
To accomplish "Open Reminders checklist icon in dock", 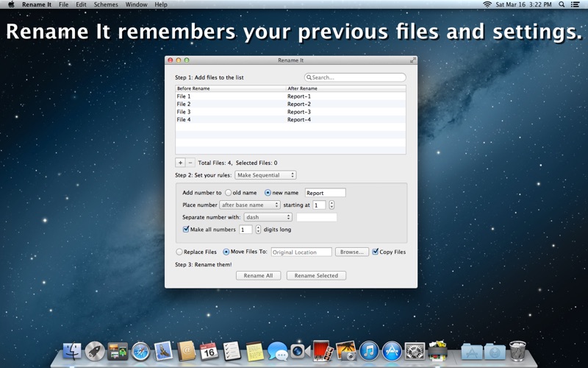I will 232,352.
